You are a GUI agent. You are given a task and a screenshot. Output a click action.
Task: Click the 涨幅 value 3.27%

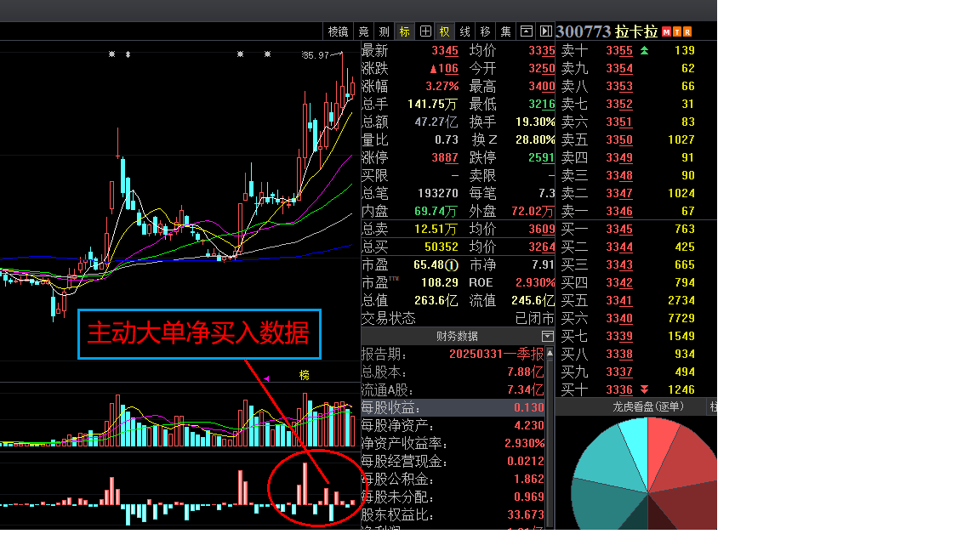click(442, 86)
